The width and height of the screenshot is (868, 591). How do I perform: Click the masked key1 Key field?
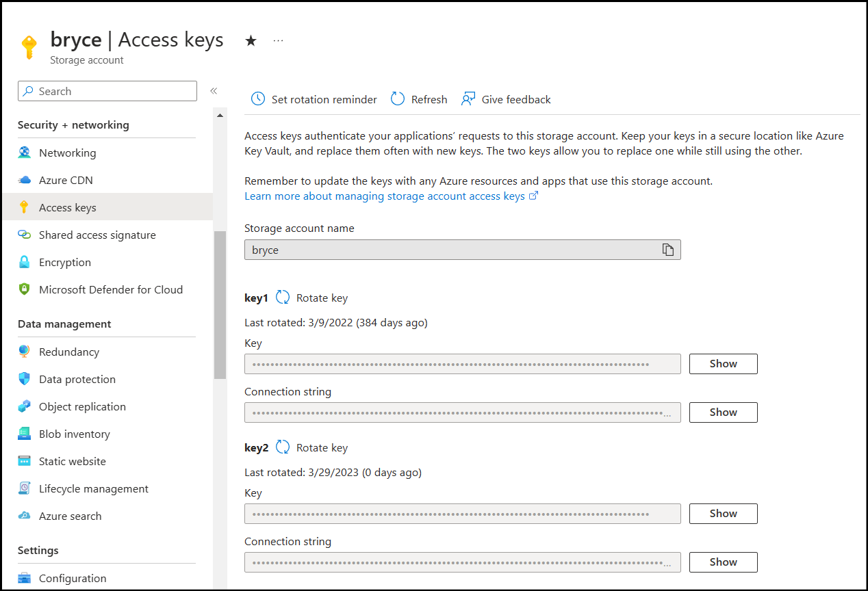click(x=463, y=364)
